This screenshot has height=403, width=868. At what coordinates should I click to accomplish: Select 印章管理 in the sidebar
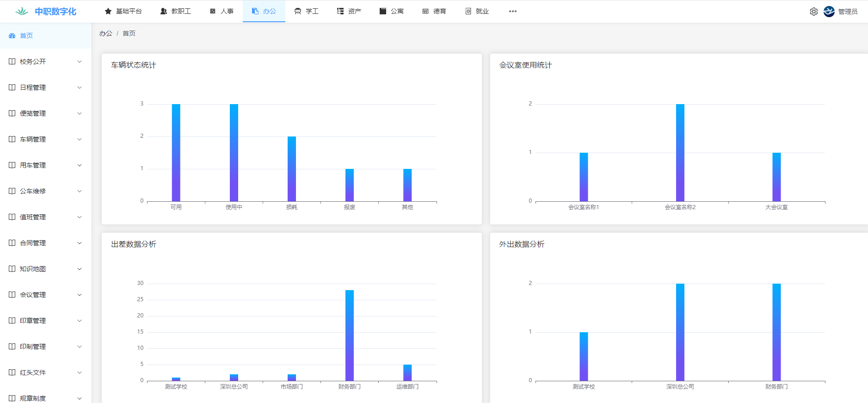click(33, 321)
